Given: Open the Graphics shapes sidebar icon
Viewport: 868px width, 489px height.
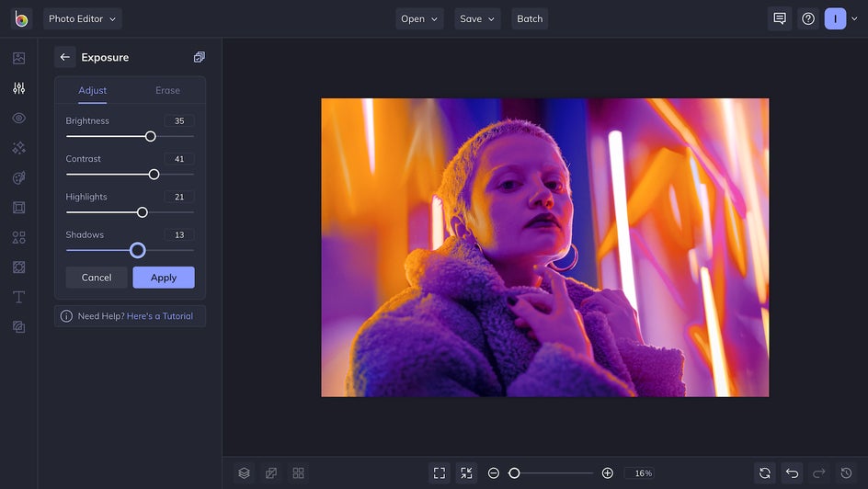Looking at the screenshot, I should [18, 237].
